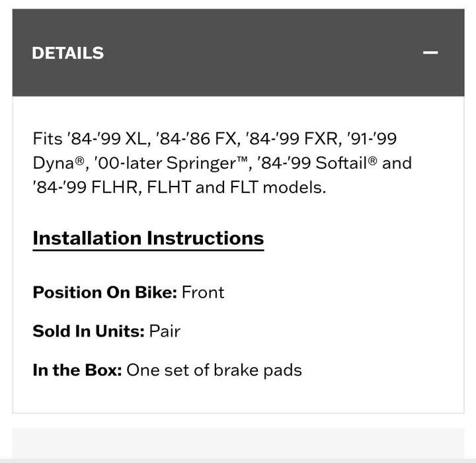Click the One set of brake pads text
The height and width of the screenshot is (463, 476).
tap(214, 370)
